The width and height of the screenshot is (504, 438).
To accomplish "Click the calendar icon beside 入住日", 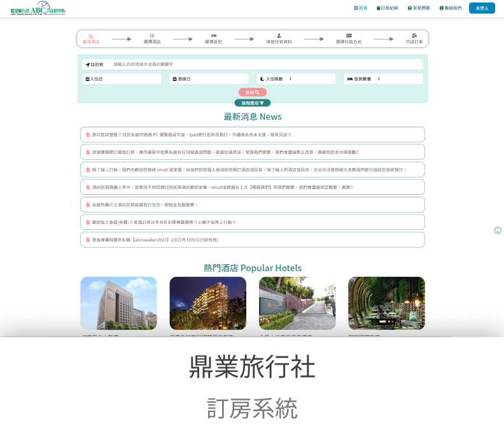I will [87, 79].
